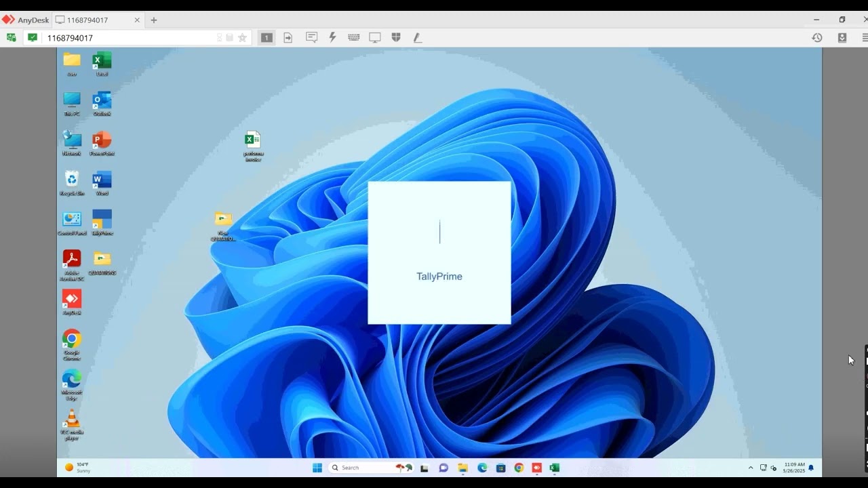
Task: Open the AnyDesk session history icon
Action: coord(817,38)
